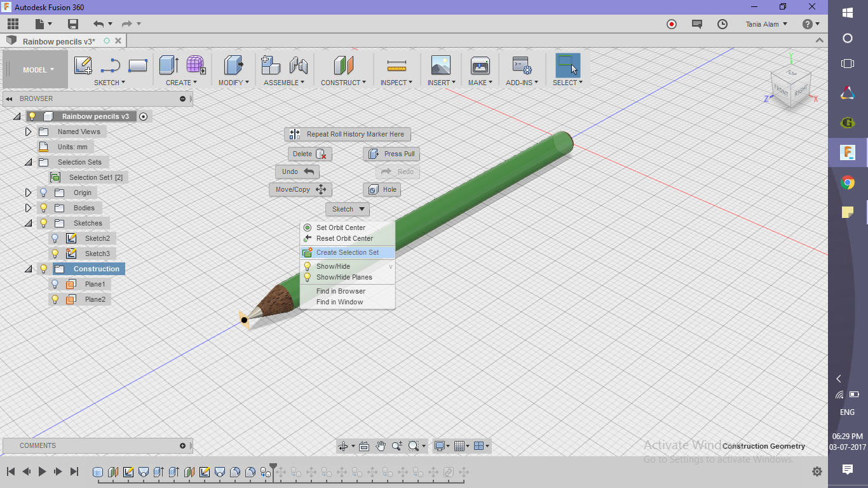Show Sketch2 using its lightbulb

click(55, 238)
